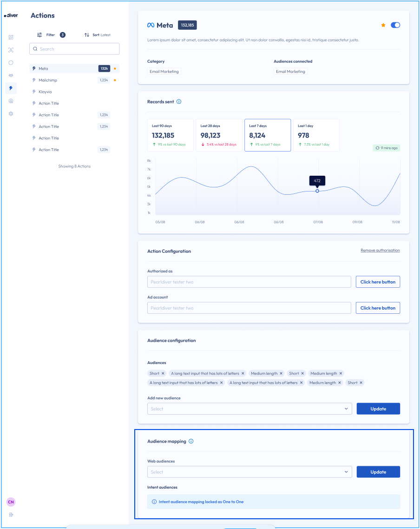
Task: Open the CN user avatar
Action: [x=11, y=502]
